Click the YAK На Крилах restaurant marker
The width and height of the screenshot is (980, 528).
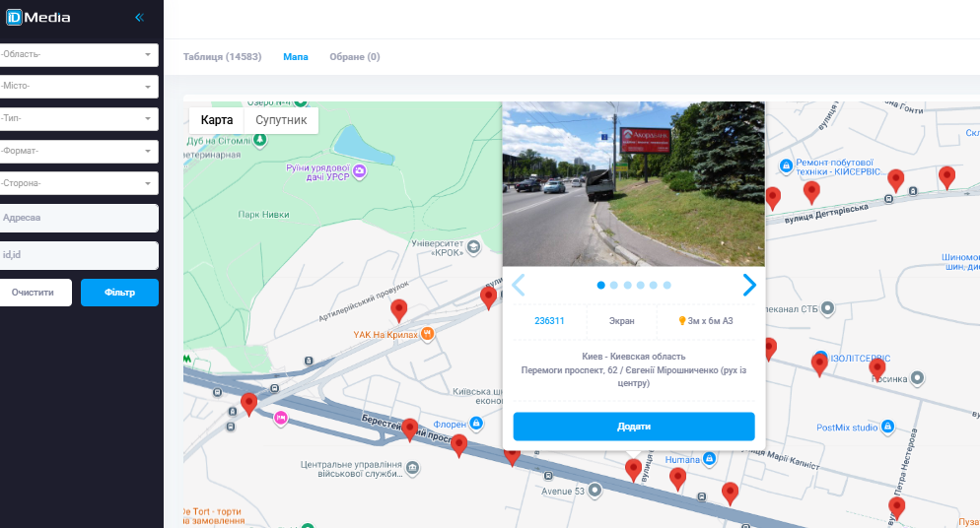click(x=428, y=334)
